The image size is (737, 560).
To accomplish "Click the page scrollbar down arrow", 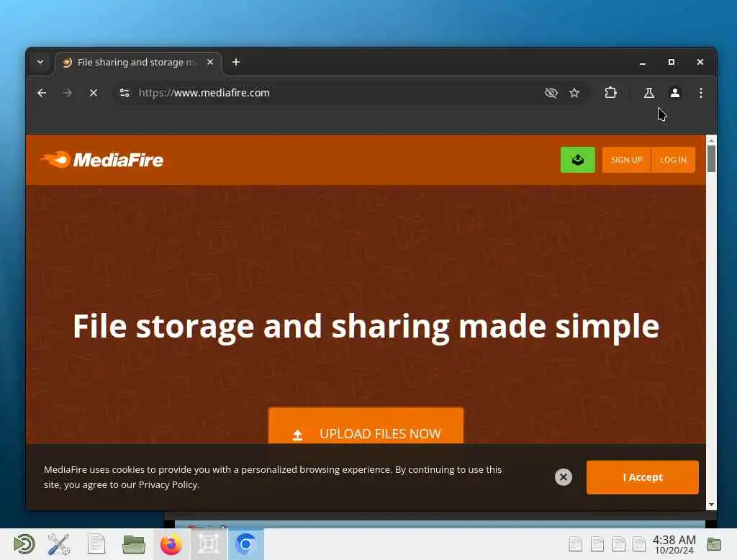I will click(x=711, y=505).
